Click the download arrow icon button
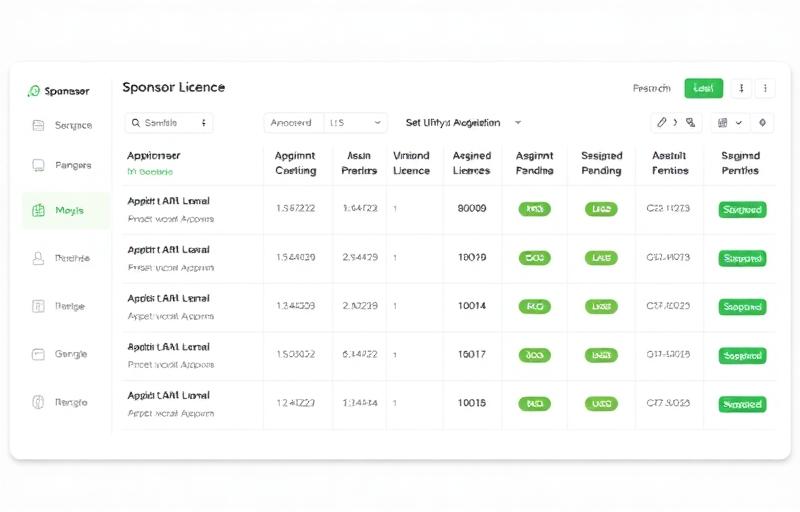The width and height of the screenshot is (800, 512). coord(741,88)
